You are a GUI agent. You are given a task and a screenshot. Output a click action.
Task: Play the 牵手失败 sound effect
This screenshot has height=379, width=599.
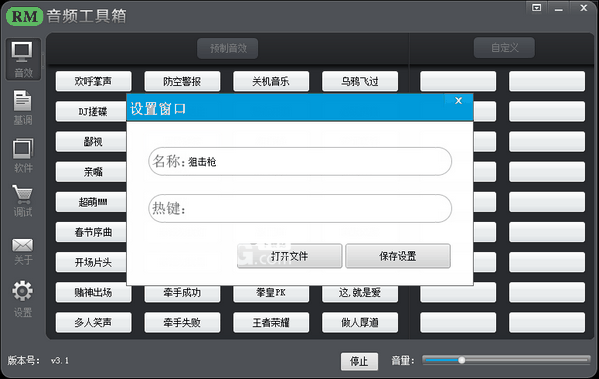click(182, 323)
